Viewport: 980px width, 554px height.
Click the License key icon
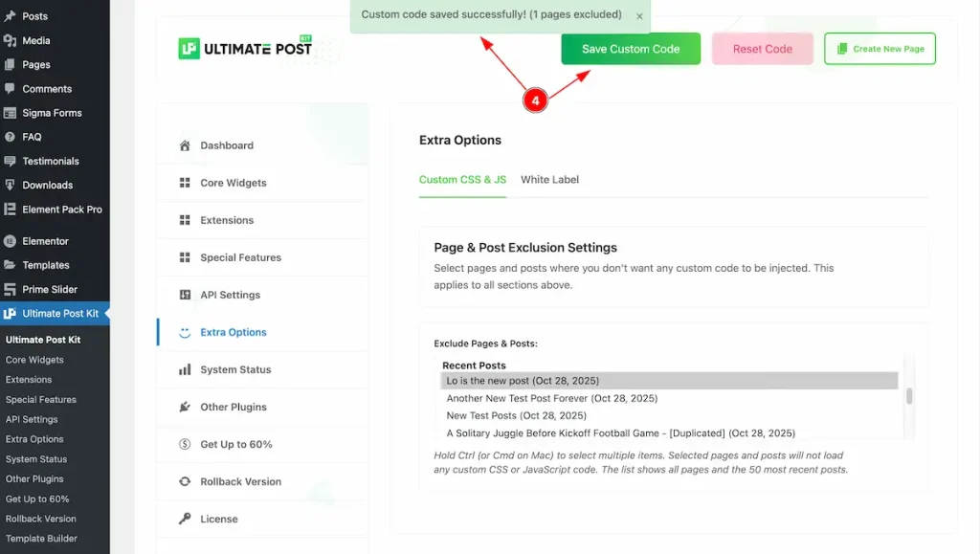click(x=185, y=519)
